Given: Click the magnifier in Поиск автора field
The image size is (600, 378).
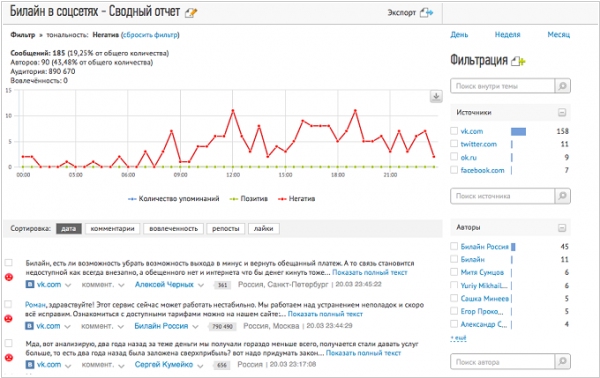Looking at the screenshot, I should click(x=562, y=362).
